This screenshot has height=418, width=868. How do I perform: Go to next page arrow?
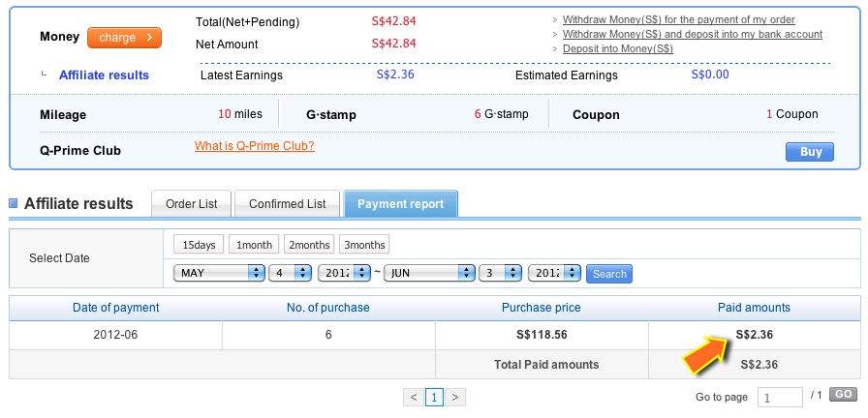click(455, 397)
